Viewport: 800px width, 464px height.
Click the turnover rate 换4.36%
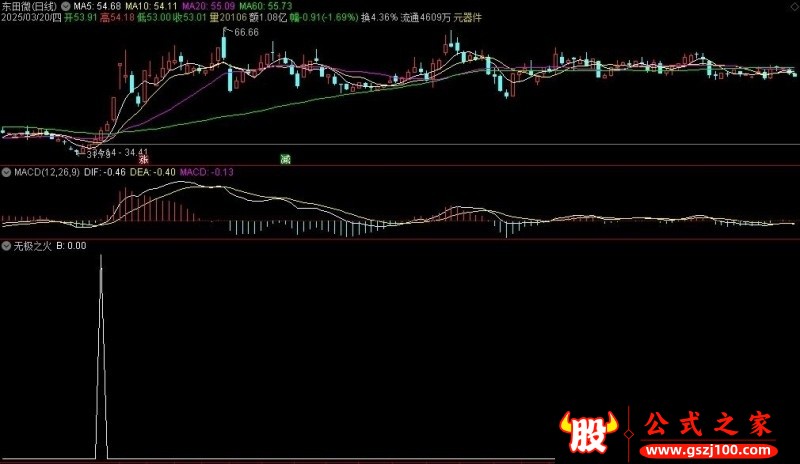click(379, 18)
